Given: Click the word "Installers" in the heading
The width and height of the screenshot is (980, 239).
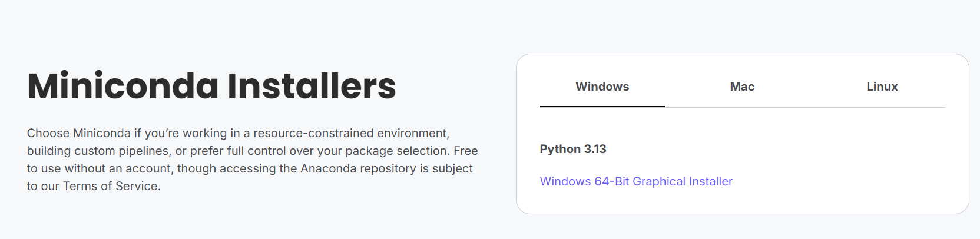Looking at the screenshot, I should [x=312, y=86].
